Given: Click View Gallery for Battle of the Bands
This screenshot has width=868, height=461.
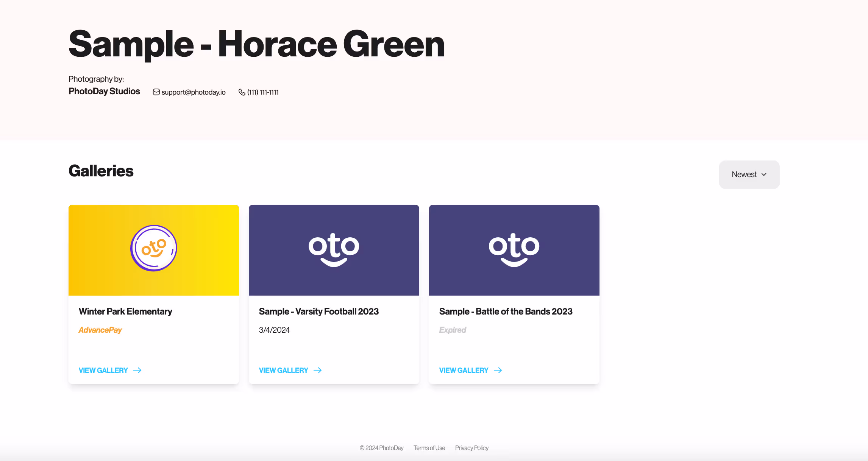Looking at the screenshot, I should 470,370.
